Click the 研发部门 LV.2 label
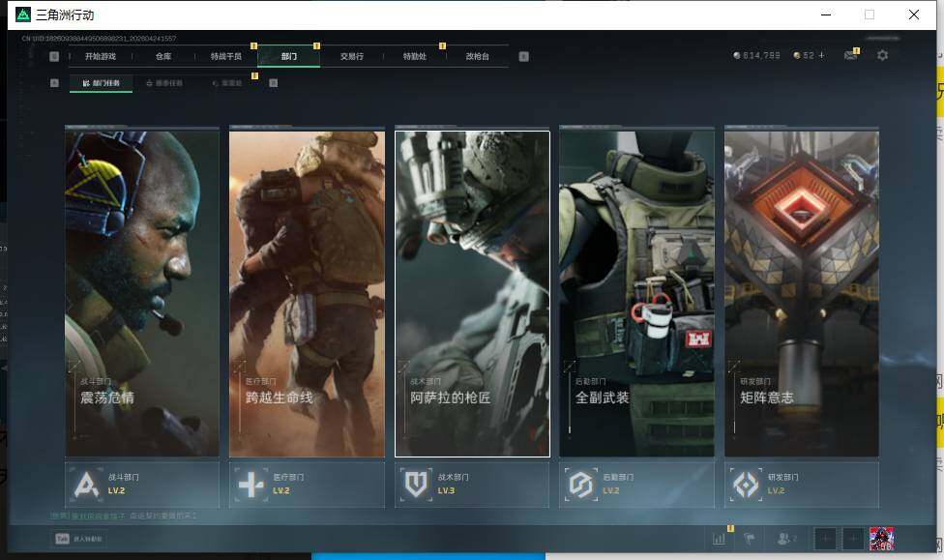Viewport: 944px width, 560px height. (776, 490)
